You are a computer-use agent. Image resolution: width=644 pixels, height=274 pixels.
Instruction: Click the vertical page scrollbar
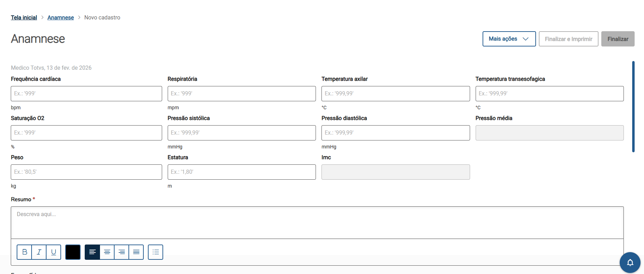tap(633, 106)
